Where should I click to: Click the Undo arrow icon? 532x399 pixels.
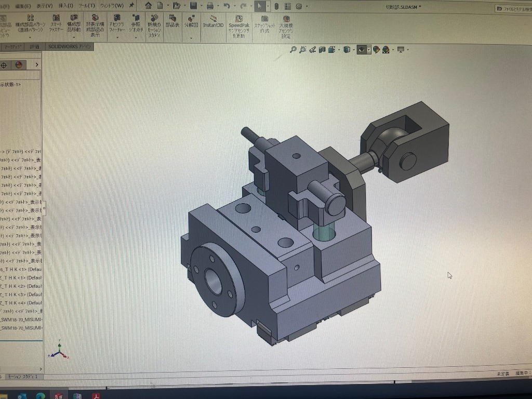click(227, 6)
